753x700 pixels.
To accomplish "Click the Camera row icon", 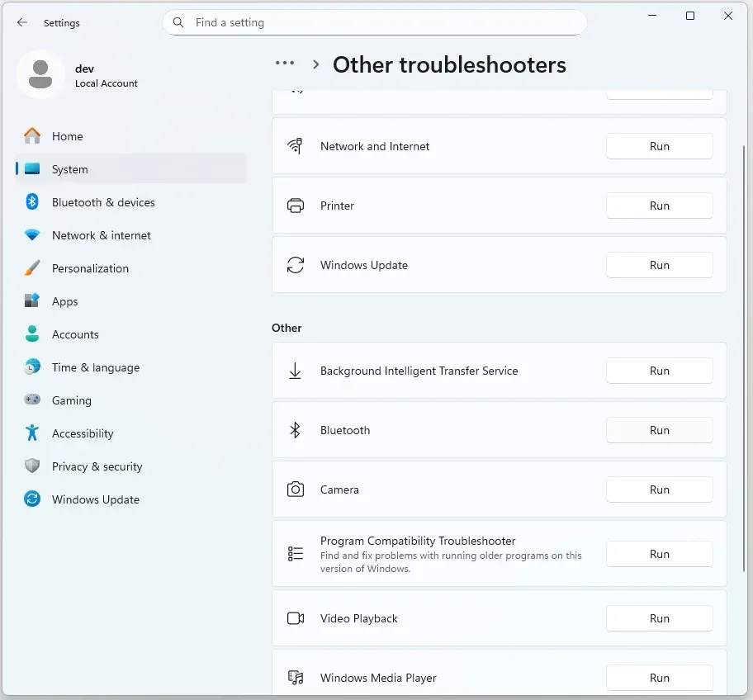I will click(296, 490).
